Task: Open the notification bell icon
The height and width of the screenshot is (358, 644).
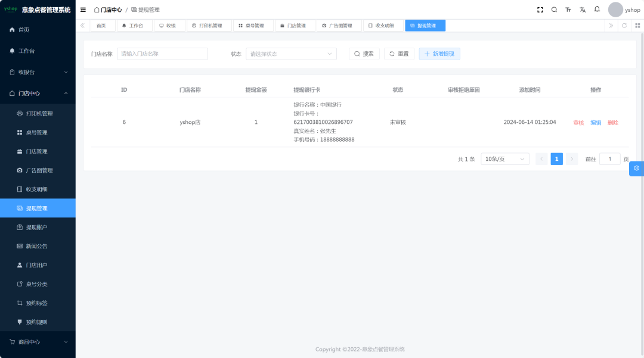Action: (597, 10)
